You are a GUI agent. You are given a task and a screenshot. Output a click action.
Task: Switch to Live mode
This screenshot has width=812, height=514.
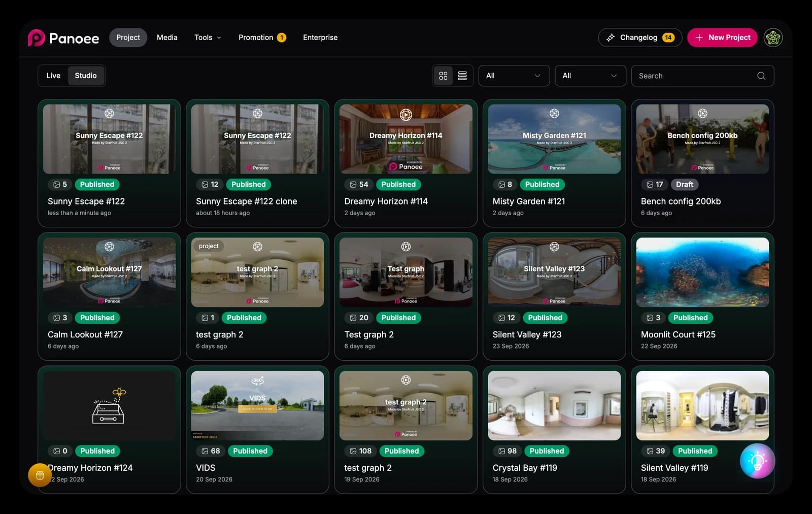(x=53, y=76)
